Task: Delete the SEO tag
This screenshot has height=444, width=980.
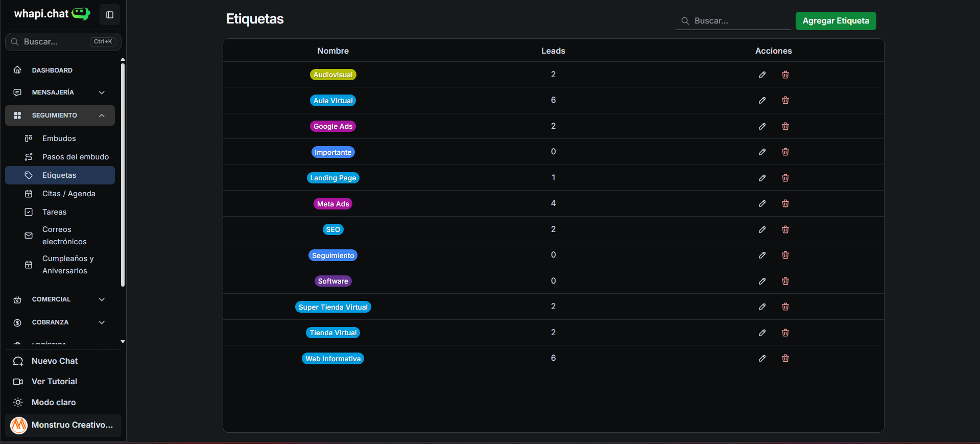Action: [785, 229]
